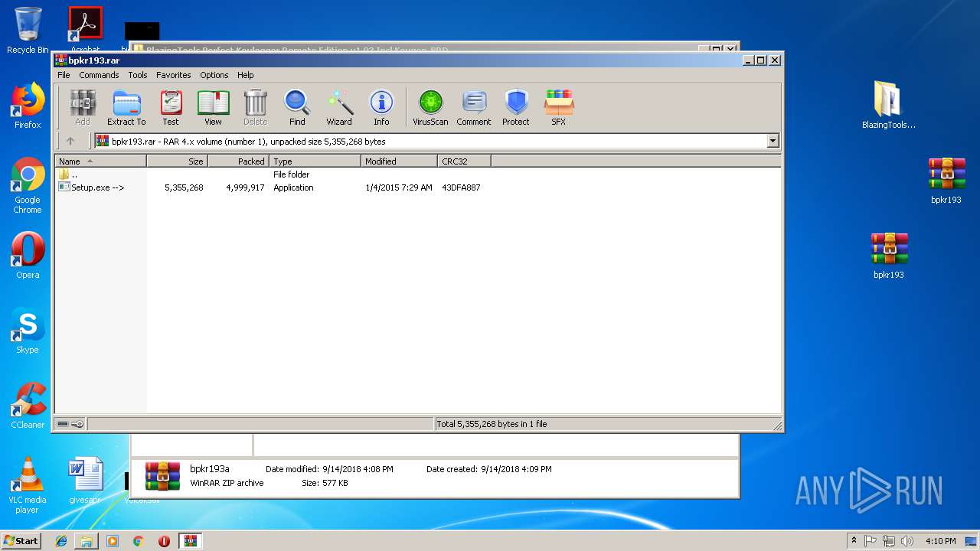This screenshot has height=551, width=980.
Task: Open Internet Explorer from taskbar
Action: point(61,540)
